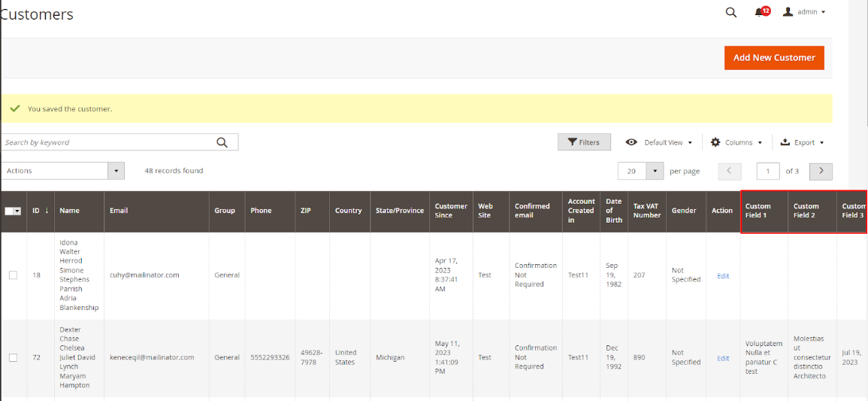868x401 pixels.
Task: Click the magnifier in keyword search box
Action: tap(222, 143)
